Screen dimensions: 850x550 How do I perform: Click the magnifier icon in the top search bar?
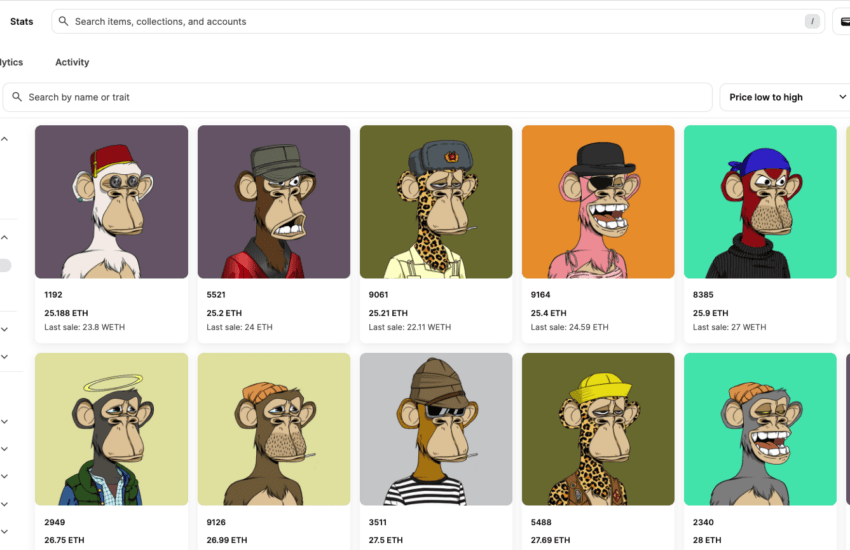pyautogui.click(x=63, y=21)
